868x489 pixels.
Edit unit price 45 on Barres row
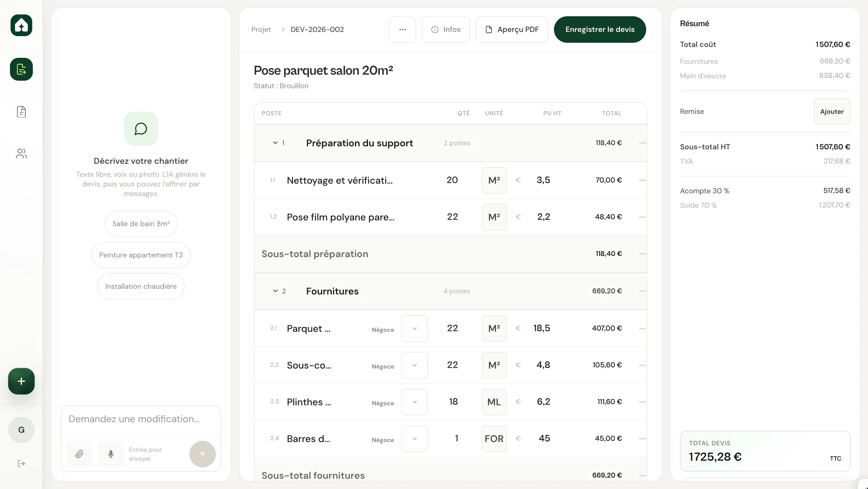click(x=544, y=438)
